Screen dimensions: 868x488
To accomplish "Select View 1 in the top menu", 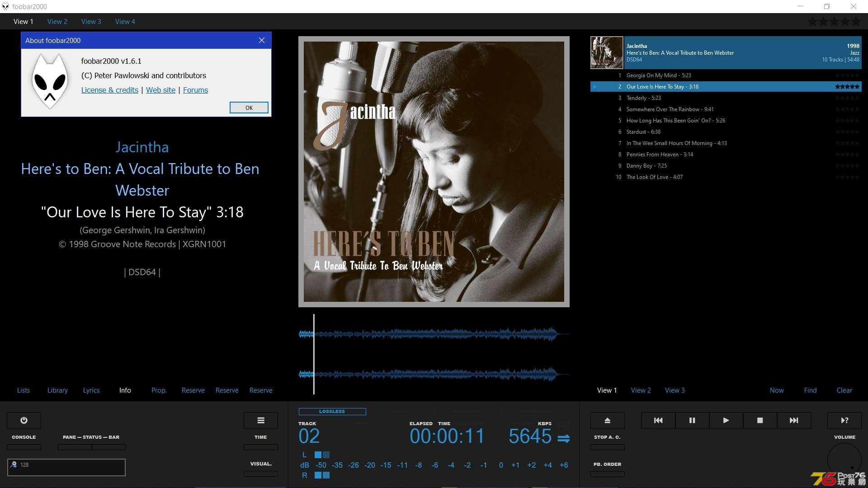I will tap(24, 21).
